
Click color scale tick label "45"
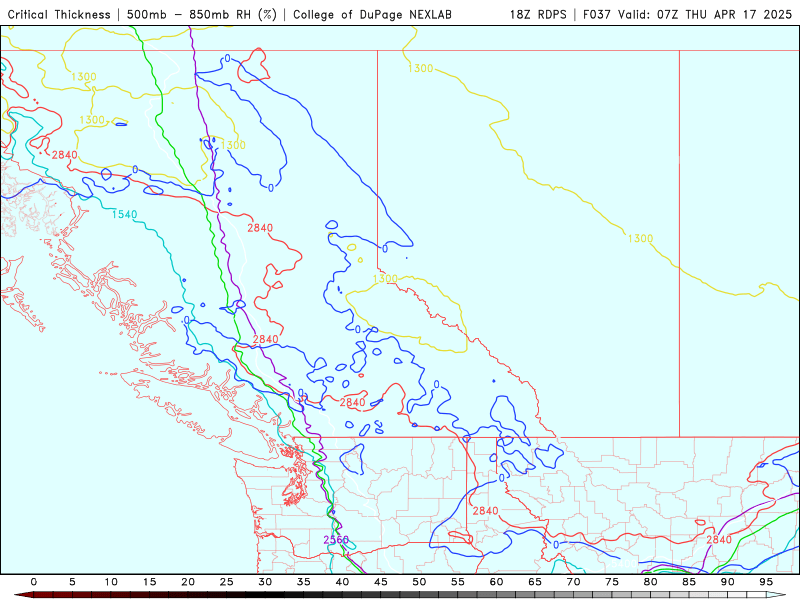coord(381,582)
